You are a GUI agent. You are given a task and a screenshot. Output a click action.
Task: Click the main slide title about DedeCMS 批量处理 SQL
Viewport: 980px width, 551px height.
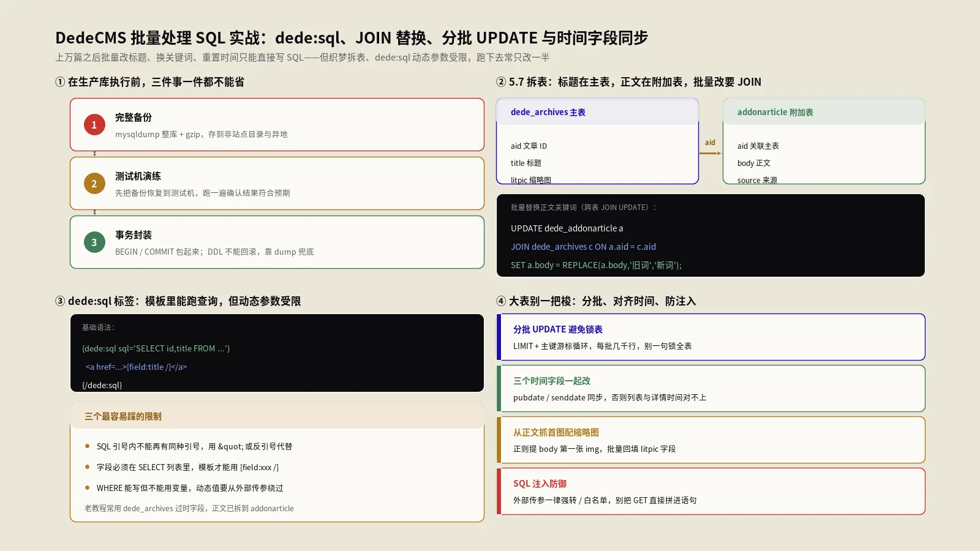pyautogui.click(x=352, y=38)
